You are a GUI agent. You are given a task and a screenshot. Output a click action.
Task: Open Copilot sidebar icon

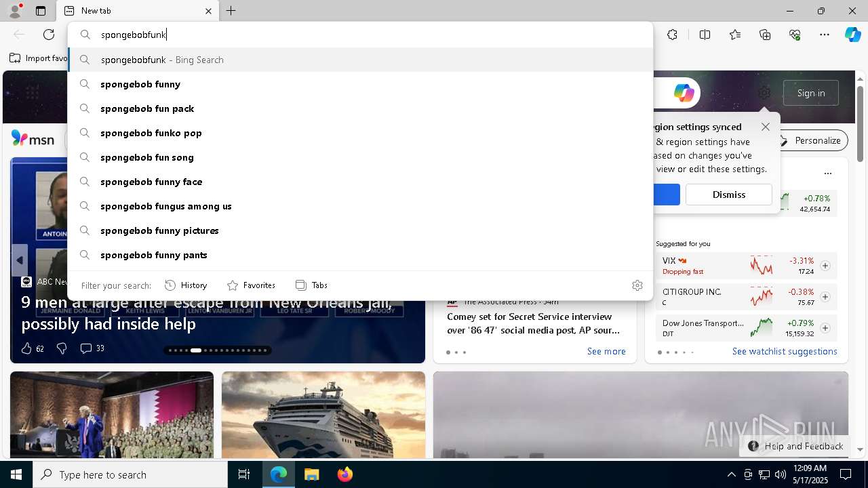pyautogui.click(x=852, y=35)
